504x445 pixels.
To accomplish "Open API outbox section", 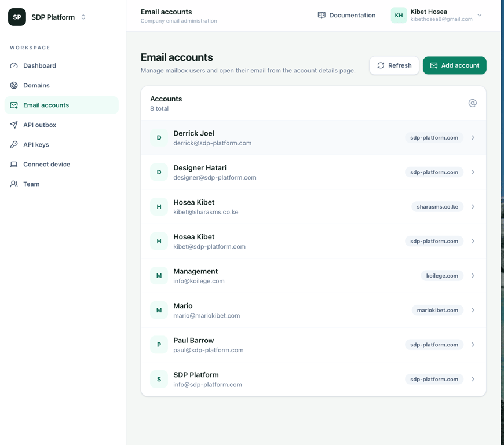I will 61,125.
